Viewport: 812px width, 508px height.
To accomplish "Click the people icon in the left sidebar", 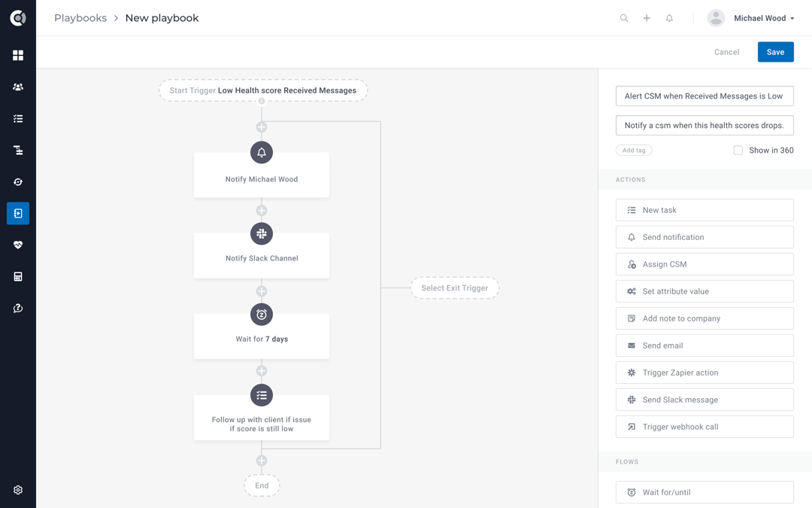I will point(18,87).
